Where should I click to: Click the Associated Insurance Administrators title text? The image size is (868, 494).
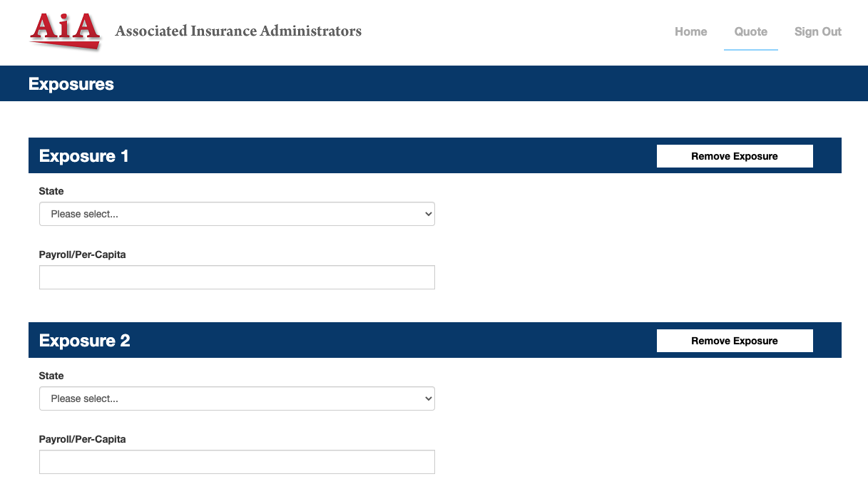238,31
